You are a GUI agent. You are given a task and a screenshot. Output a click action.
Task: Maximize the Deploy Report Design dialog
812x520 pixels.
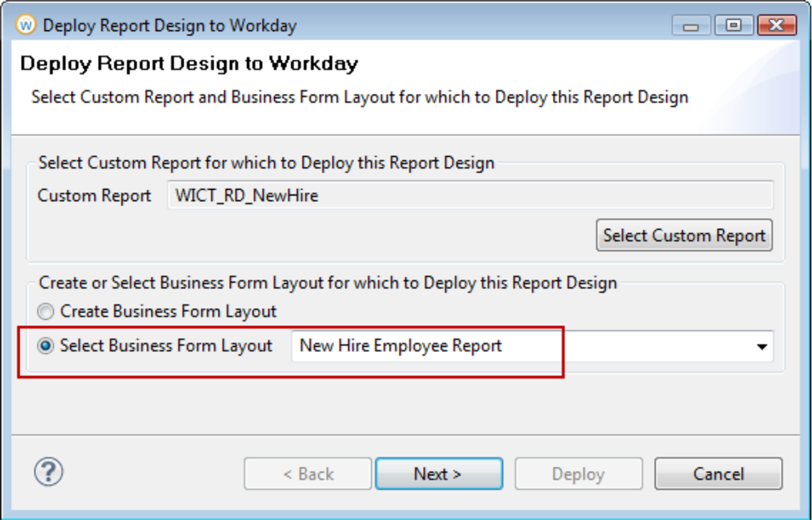click(x=733, y=26)
